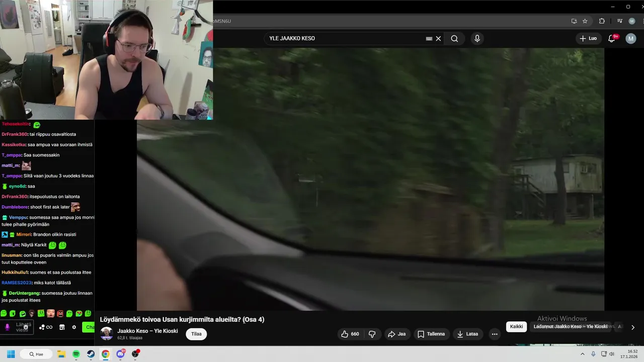The height and width of the screenshot is (362, 644).
Task: Open volume control in system tray
Action: [612, 354]
